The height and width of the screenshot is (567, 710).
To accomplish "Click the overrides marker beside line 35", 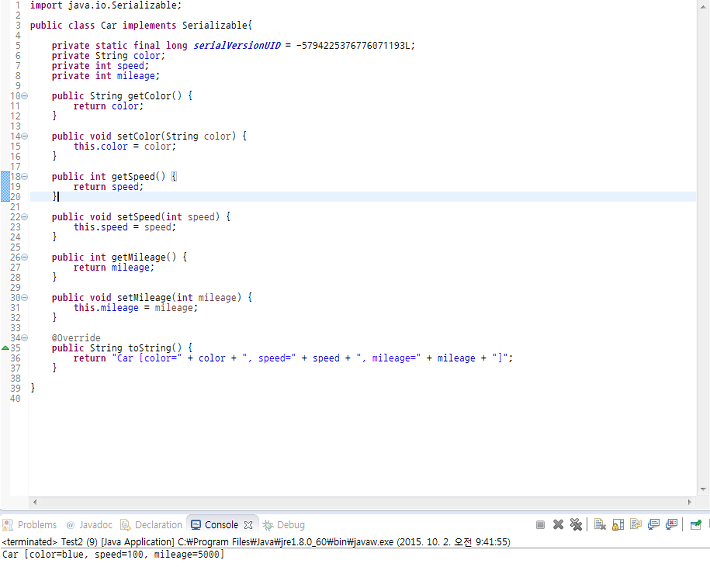I will 5,348.
